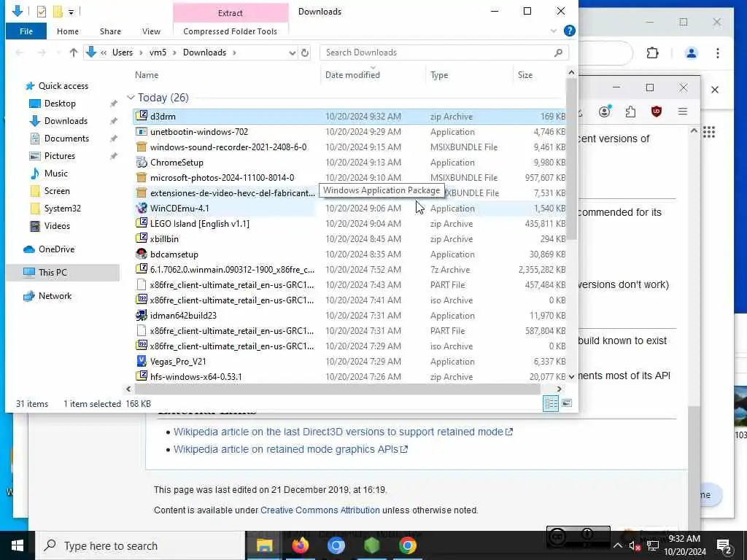Open System32 in navigation pane

(63, 209)
